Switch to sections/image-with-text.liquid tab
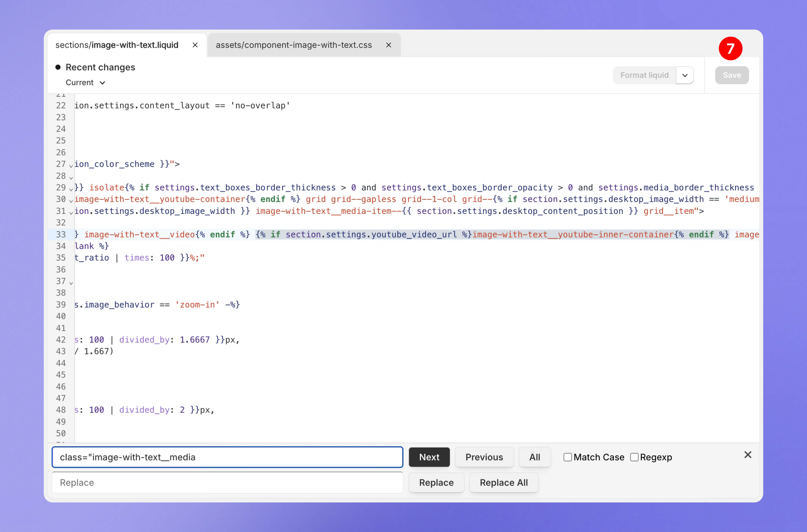807x532 pixels. point(117,45)
